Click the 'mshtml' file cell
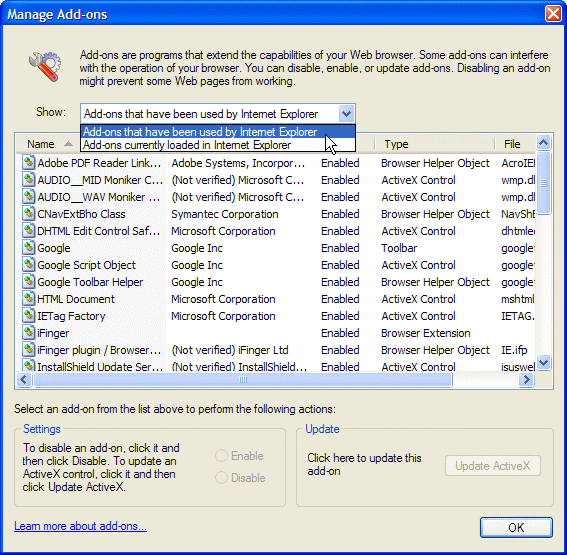Viewport: 567px width, 555px height. tap(517, 299)
